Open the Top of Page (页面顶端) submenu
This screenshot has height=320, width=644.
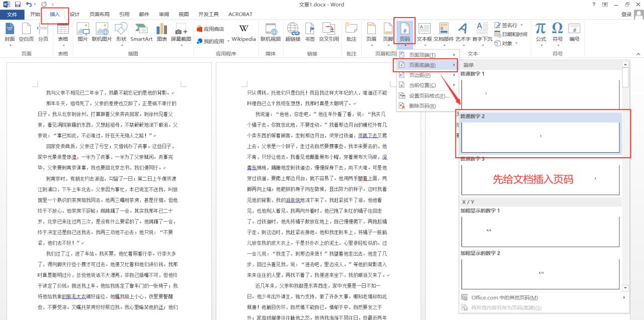tap(428, 55)
